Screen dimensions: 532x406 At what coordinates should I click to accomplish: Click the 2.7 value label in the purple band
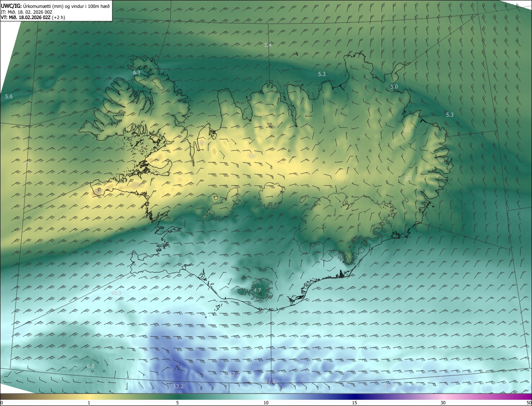235,374
